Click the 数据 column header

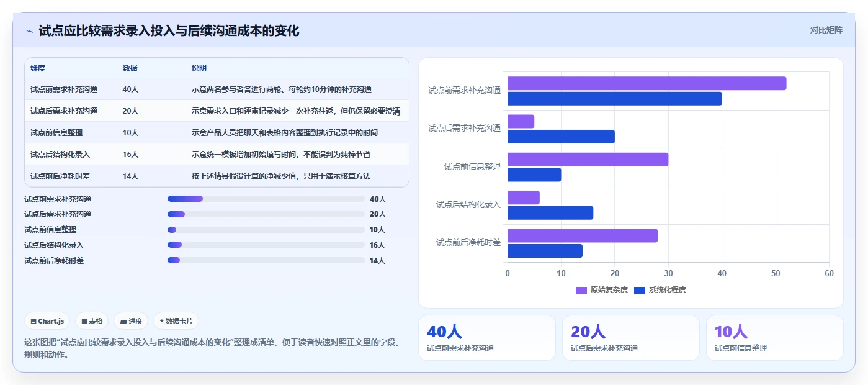(x=130, y=68)
